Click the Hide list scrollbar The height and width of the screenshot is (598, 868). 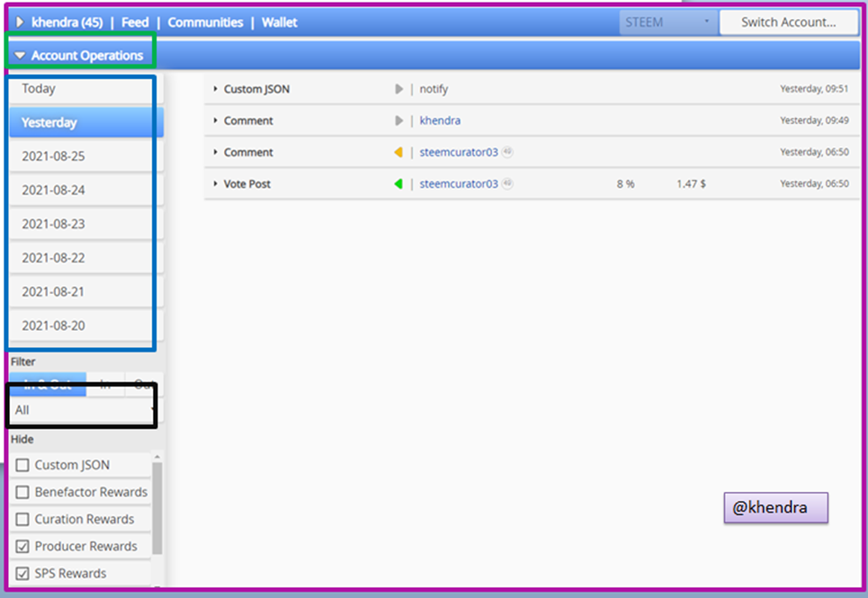pos(157,508)
